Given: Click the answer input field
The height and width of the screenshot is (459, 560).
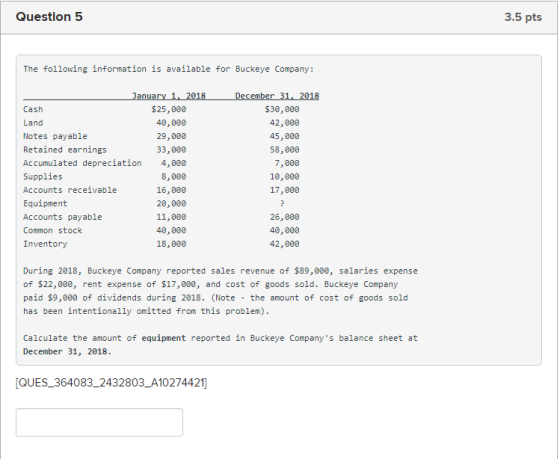Looking at the screenshot, I should point(99,422).
